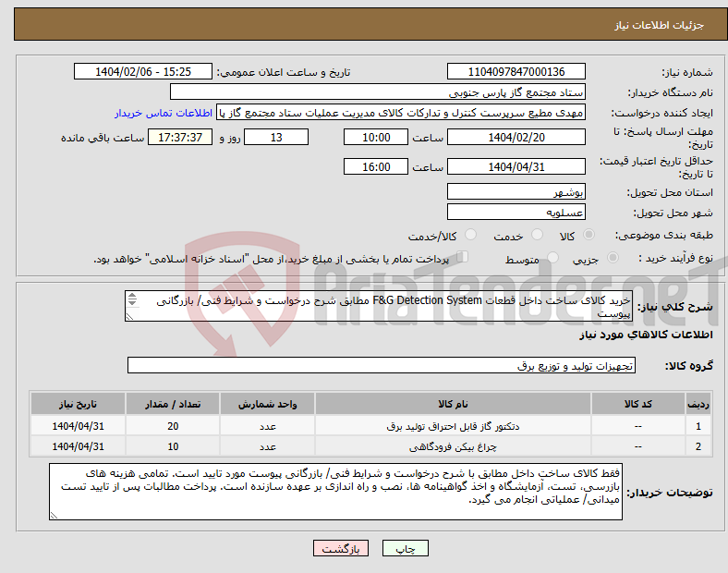Click item name چراغ بیکن فرودگاهی
Viewport: 728px width, 573px height.
[x=453, y=446]
